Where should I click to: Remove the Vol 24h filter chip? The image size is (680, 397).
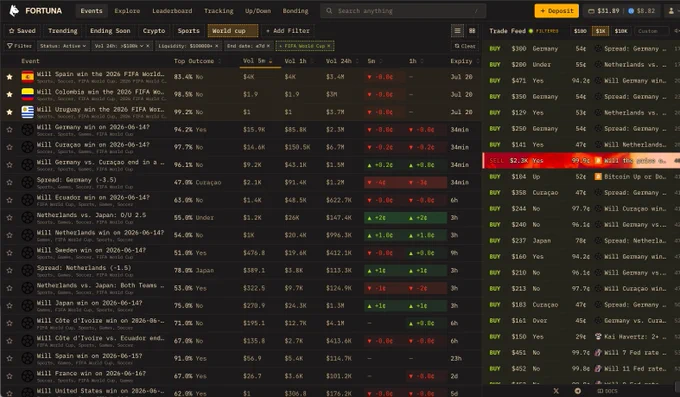point(148,46)
